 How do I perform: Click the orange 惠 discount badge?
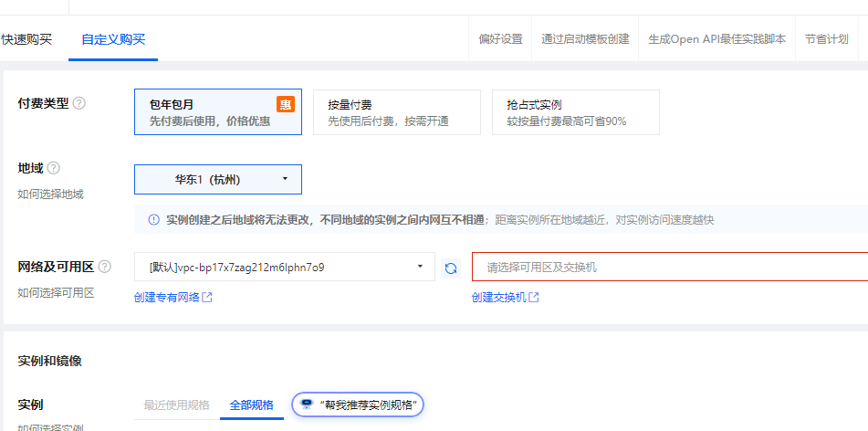tap(286, 105)
